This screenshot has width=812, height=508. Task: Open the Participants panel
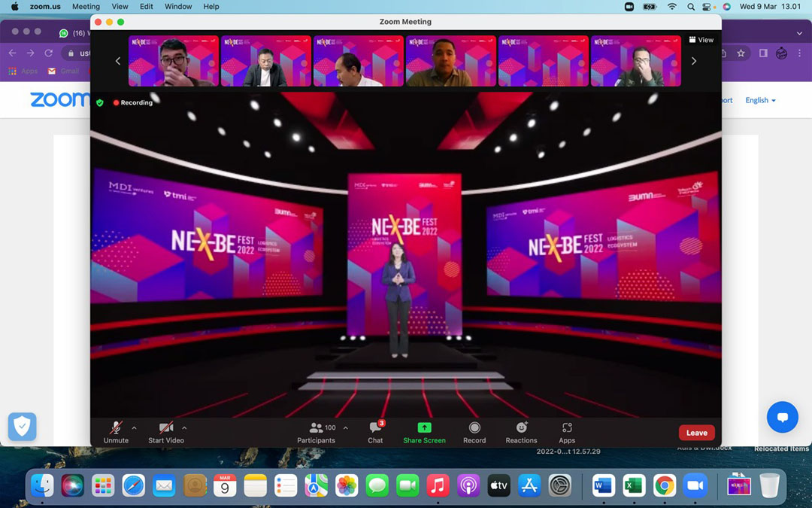317,432
